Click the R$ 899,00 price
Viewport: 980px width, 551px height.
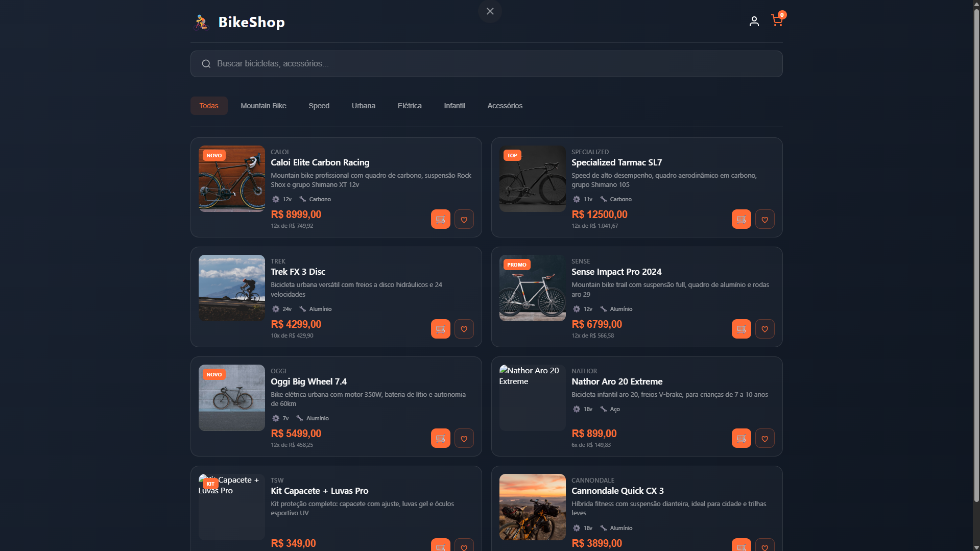[594, 434]
